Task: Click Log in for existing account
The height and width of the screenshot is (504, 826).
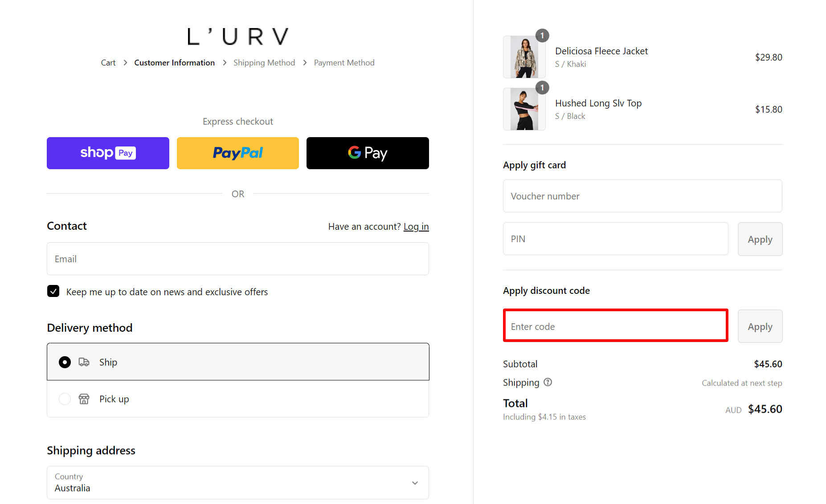Action: [416, 226]
